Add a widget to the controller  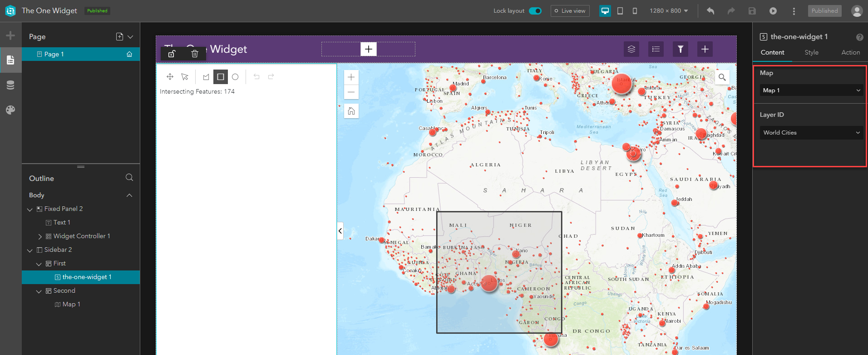(x=705, y=49)
